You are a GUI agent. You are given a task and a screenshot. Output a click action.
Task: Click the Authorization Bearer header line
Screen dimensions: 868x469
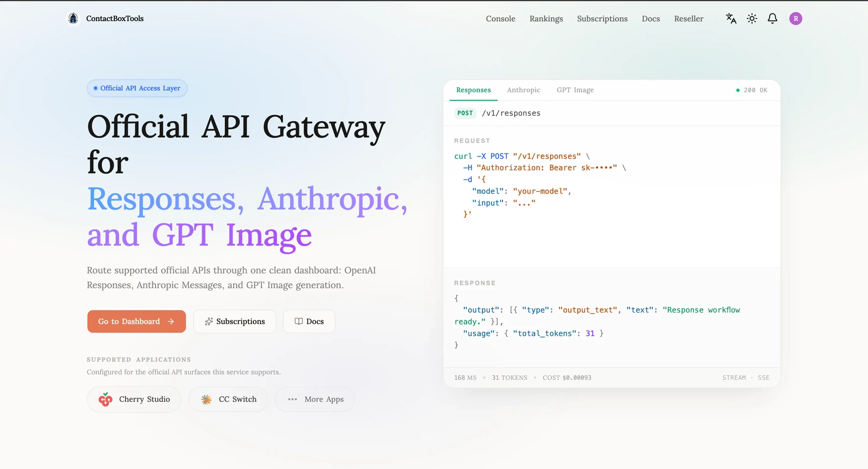click(x=544, y=168)
